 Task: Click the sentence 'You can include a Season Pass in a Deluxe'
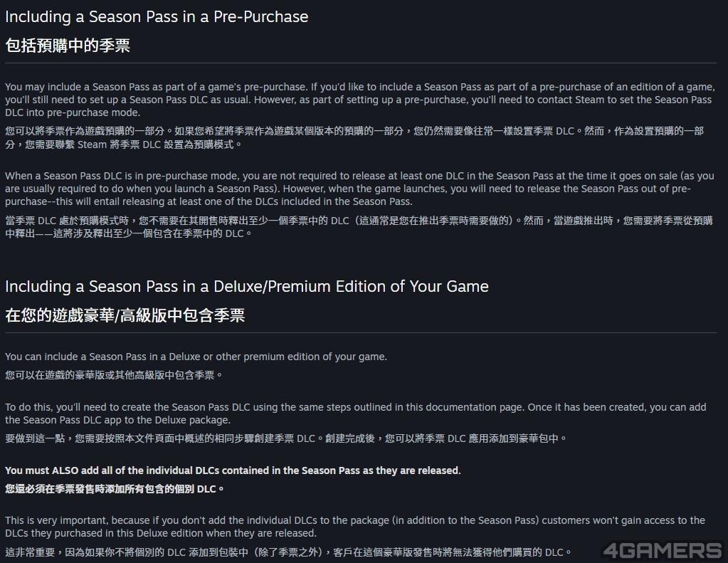pyautogui.click(x=196, y=357)
